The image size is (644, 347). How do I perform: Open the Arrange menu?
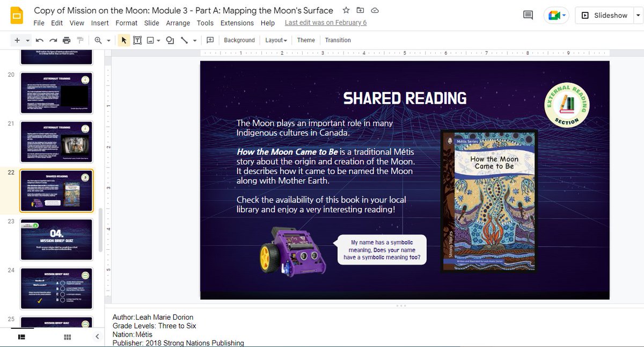coord(178,23)
